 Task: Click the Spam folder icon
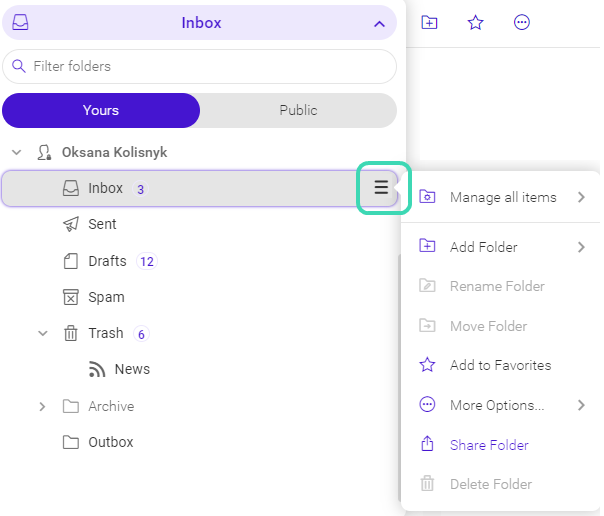coord(70,297)
